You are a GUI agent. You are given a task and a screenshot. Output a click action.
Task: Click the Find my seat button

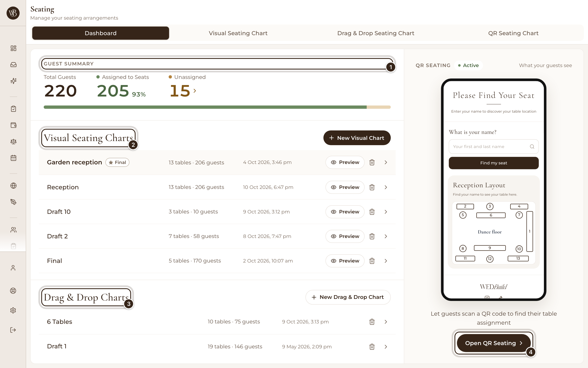pos(493,163)
